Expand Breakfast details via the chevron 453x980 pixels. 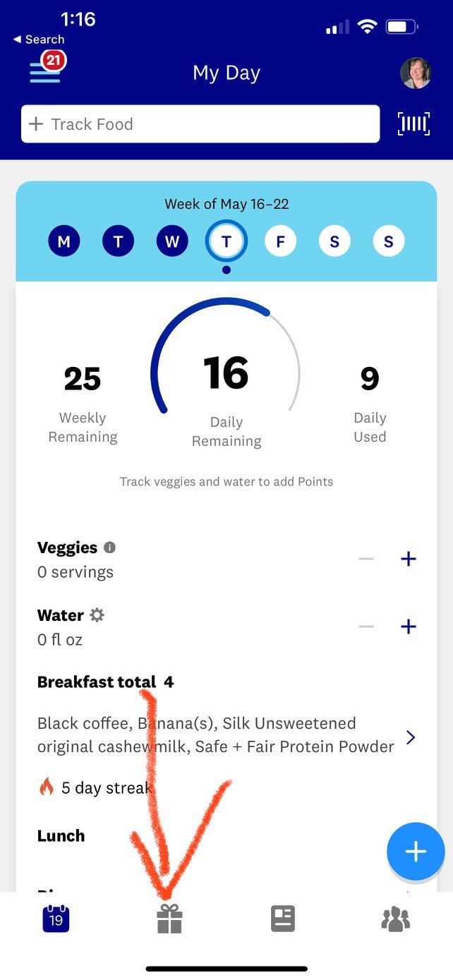(411, 737)
